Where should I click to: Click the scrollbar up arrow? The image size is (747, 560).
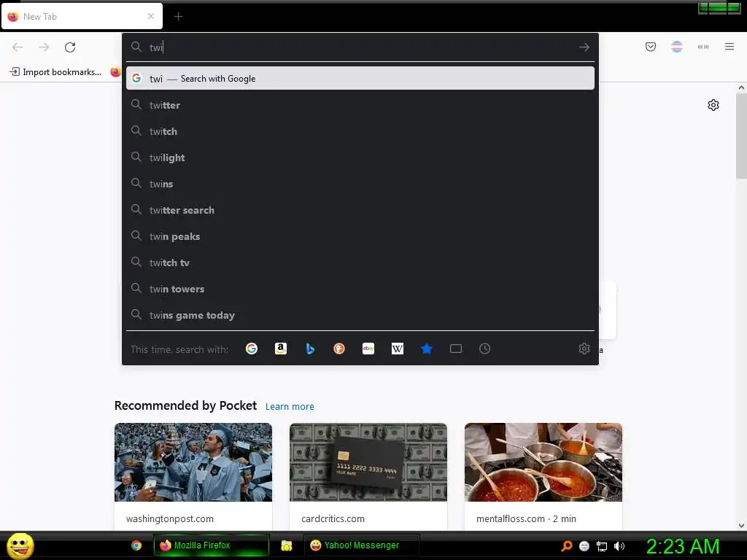741,87
